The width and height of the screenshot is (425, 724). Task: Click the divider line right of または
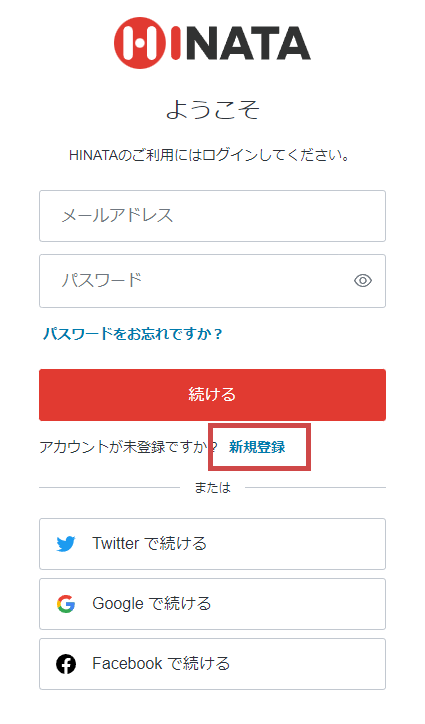[316, 488]
